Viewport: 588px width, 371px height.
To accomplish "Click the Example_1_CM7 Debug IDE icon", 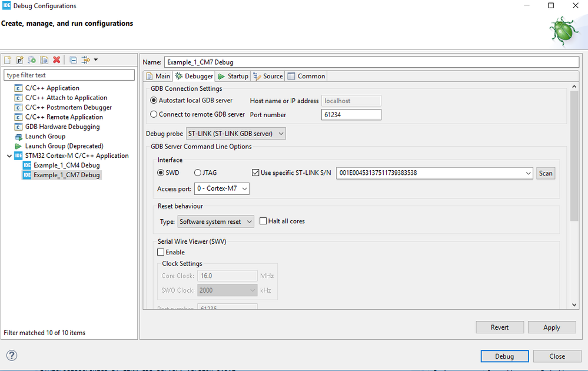I will pos(27,175).
